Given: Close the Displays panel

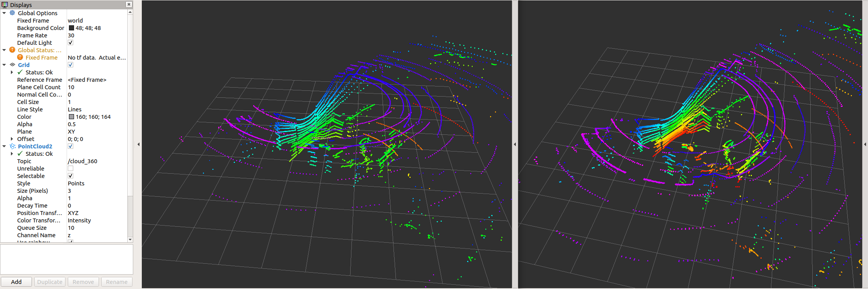Looking at the screenshot, I should 129,4.
